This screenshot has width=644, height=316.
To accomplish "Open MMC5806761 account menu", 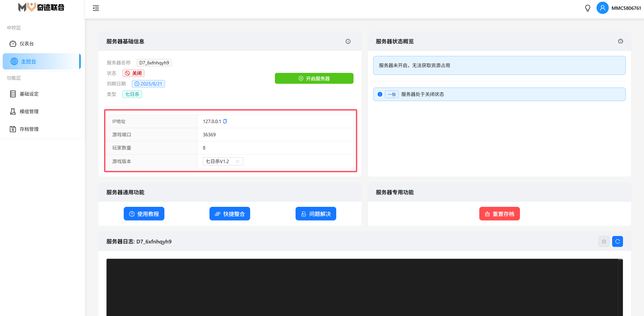I will tap(626, 8).
